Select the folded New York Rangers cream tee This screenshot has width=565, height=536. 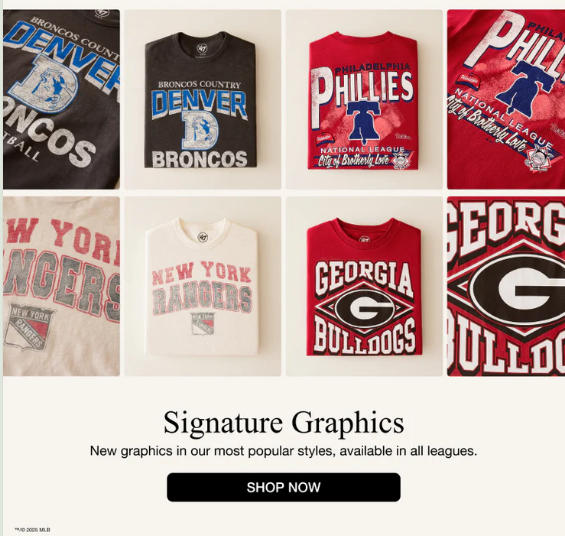click(x=203, y=286)
